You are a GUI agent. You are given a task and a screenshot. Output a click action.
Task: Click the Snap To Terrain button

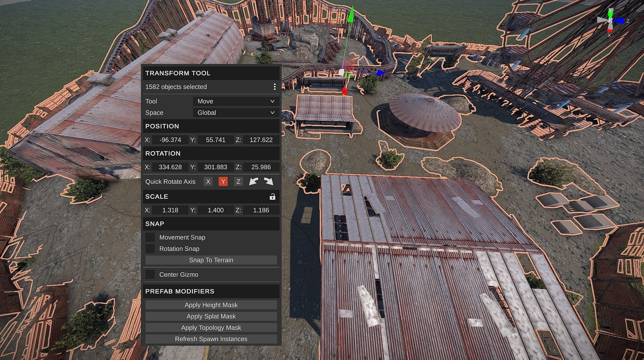211,260
